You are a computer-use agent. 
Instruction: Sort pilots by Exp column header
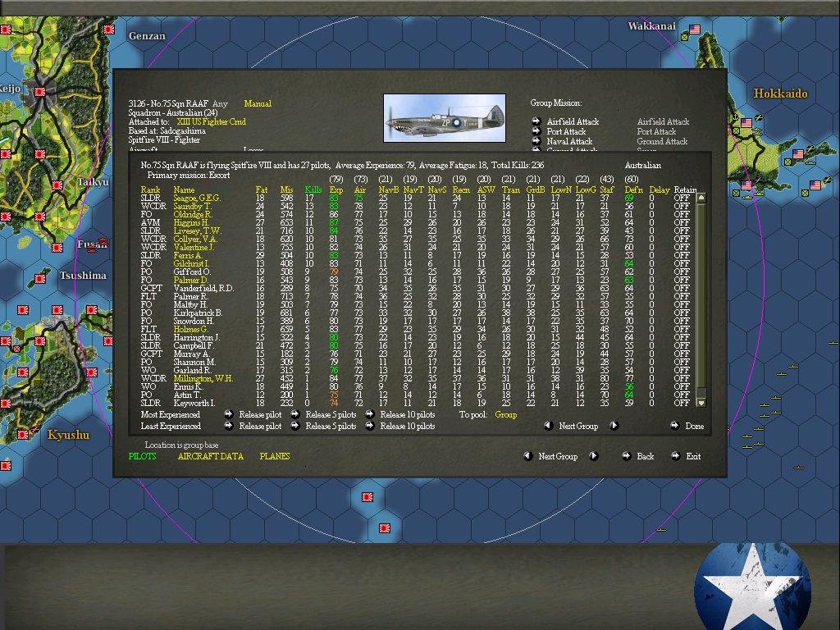(x=336, y=189)
